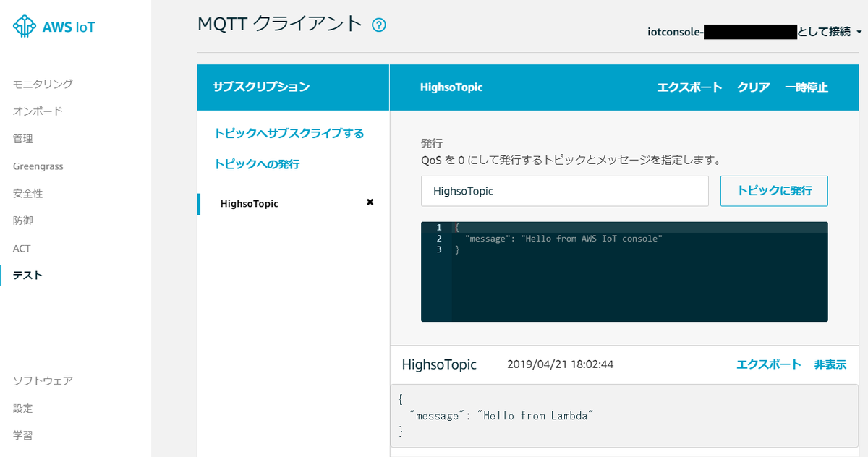Open 安全性 in the sidebar

[27, 194]
